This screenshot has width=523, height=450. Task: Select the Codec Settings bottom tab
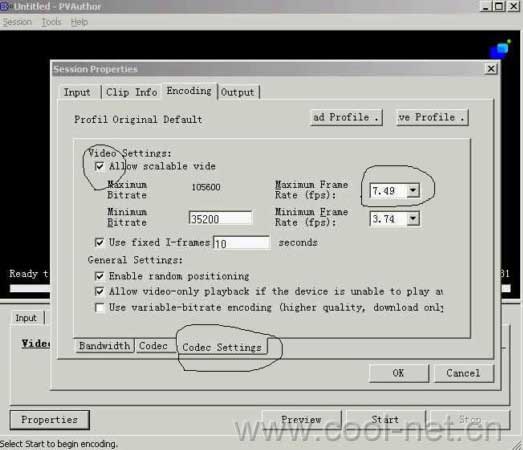[x=222, y=347]
